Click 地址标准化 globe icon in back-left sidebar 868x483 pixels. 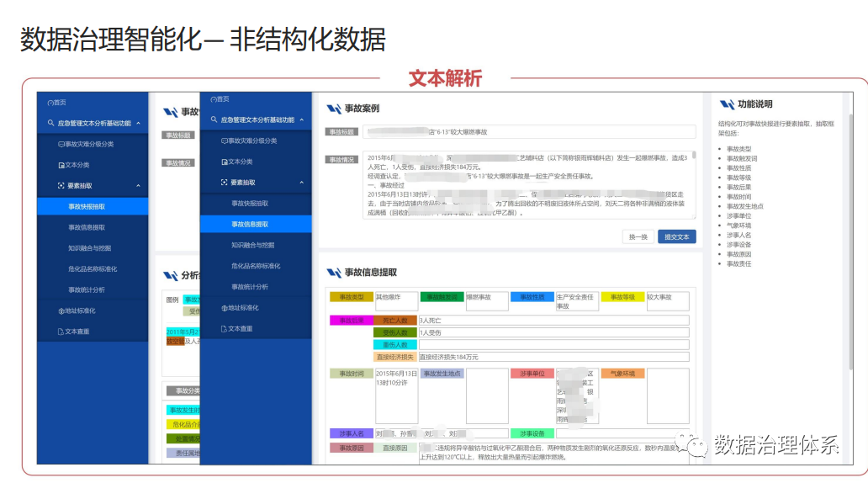[x=61, y=311]
